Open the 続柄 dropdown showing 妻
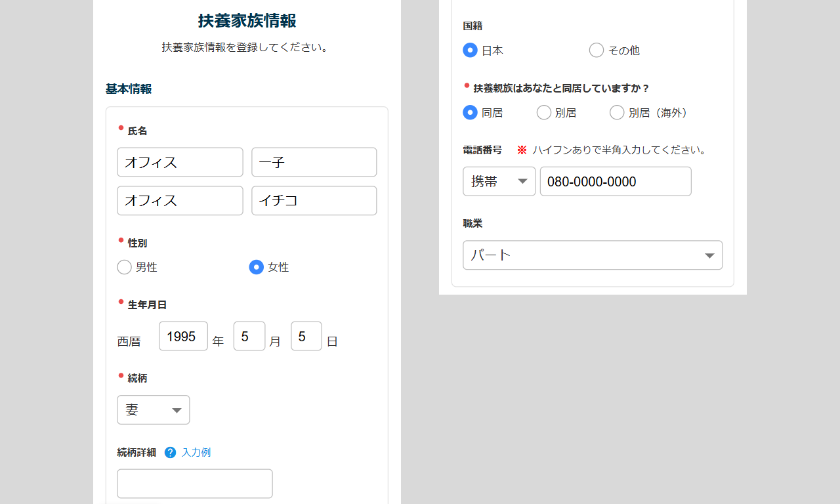 (154, 409)
